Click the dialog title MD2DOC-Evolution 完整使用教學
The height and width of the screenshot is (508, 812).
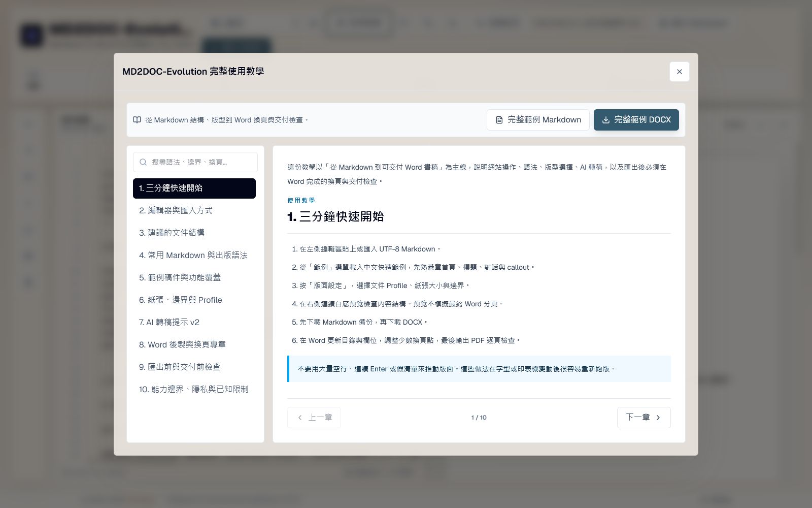point(193,72)
